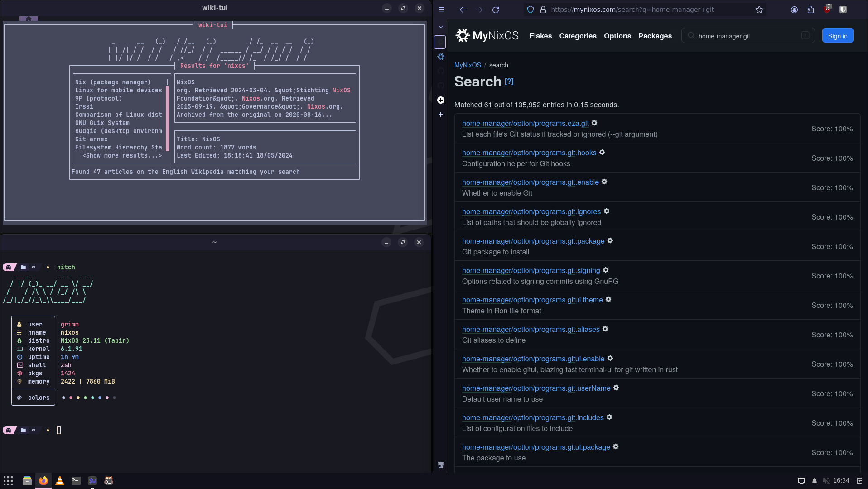Show site security padlock info

tap(543, 10)
